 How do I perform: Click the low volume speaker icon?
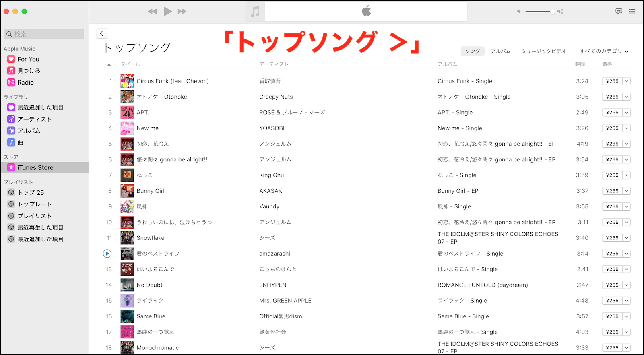pos(518,12)
